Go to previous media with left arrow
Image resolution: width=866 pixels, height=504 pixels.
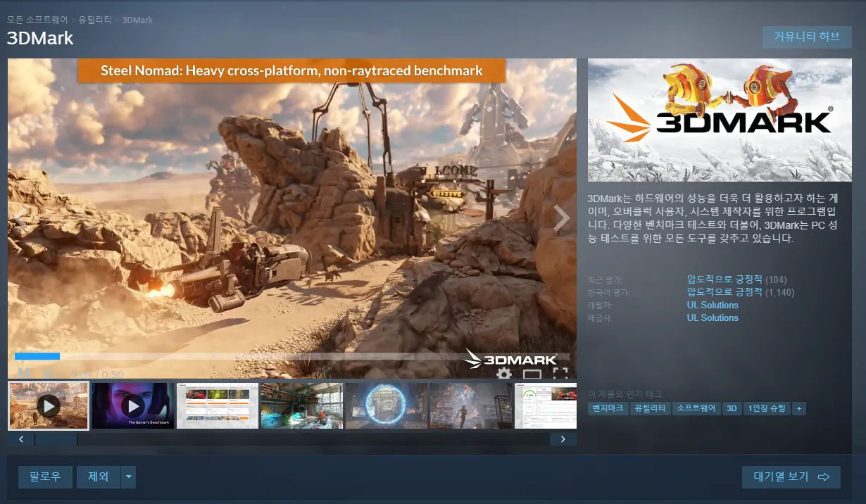[x=23, y=218]
